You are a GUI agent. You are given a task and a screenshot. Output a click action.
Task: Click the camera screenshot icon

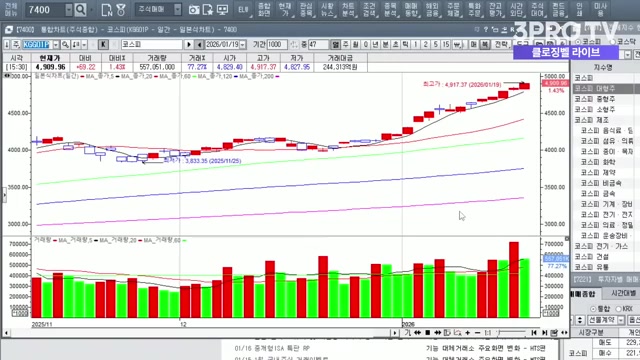pyautogui.click(x=194, y=10)
